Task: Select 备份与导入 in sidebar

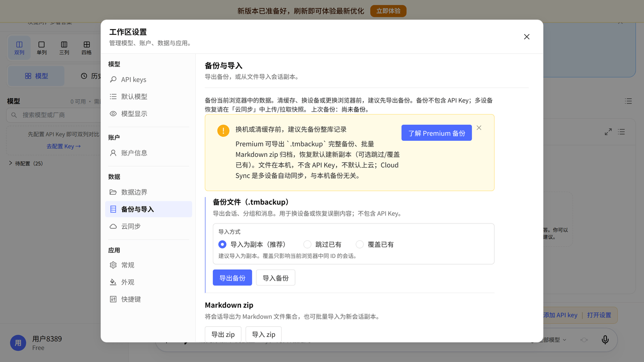Action: [148, 209]
